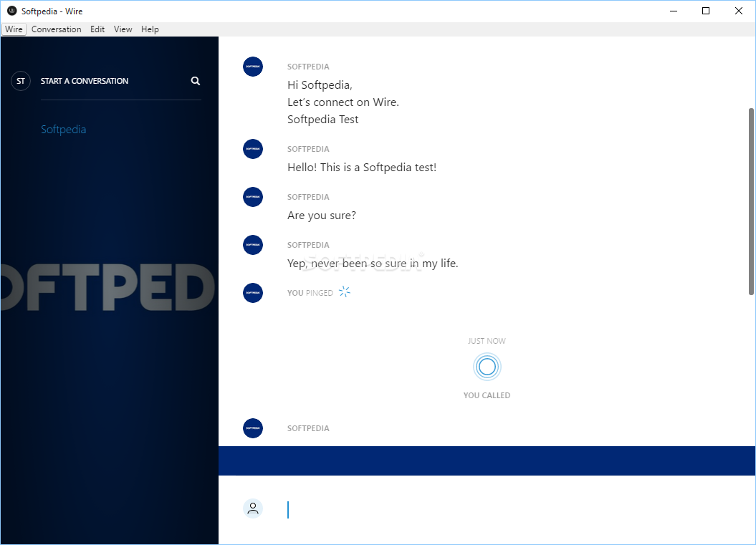The width and height of the screenshot is (756, 545).
Task: Click the call ring icon above 'You called'
Action: [x=487, y=367]
